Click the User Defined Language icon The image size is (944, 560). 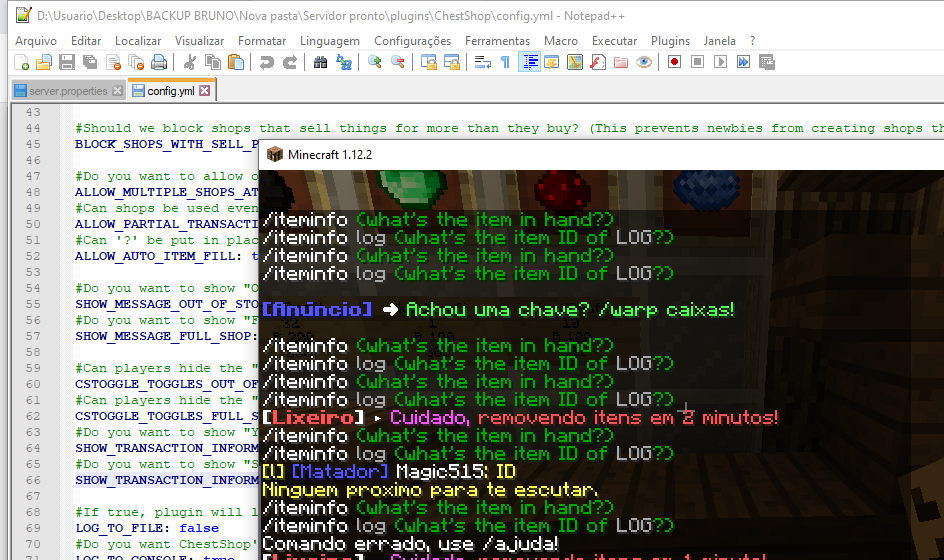click(551, 62)
